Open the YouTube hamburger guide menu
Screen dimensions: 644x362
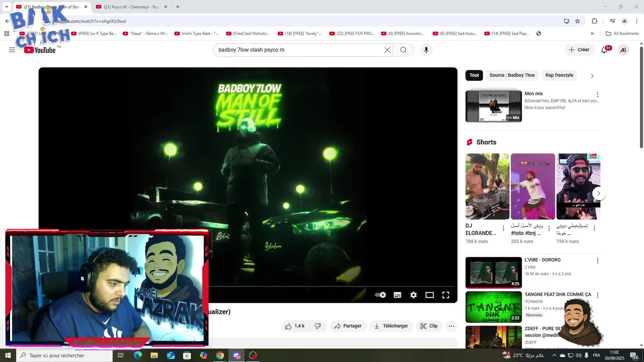[x=12, y=50]
